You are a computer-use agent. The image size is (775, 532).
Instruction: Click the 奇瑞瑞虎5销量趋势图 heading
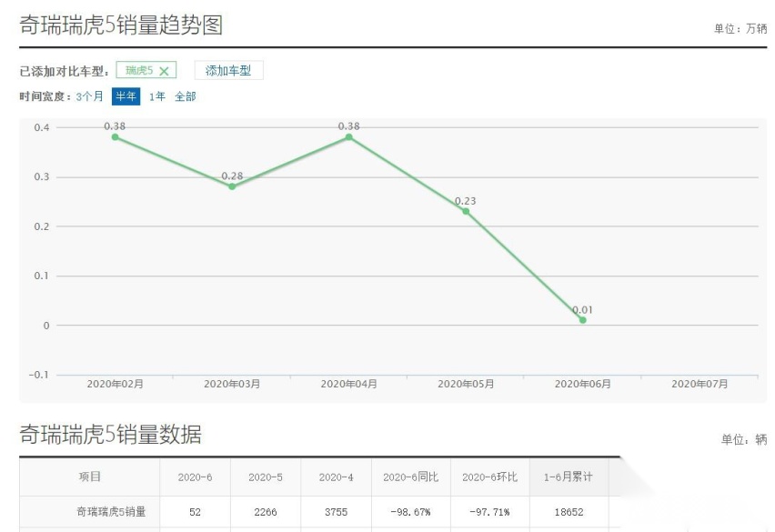(121, 25)
